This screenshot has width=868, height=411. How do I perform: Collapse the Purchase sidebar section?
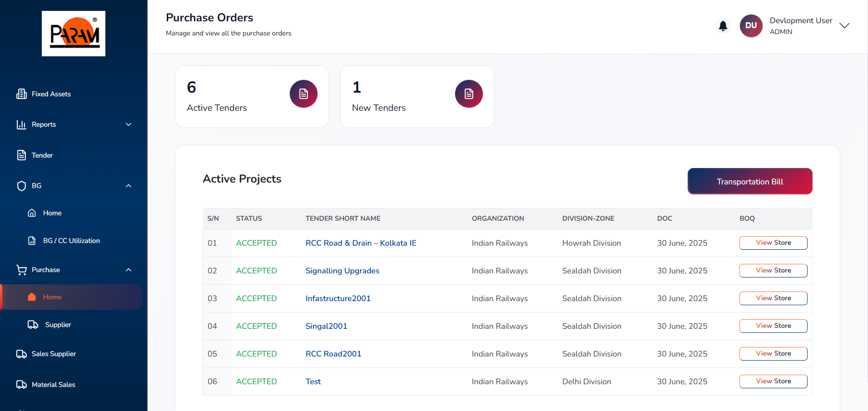pyautogui.click(x=129, y=270)
